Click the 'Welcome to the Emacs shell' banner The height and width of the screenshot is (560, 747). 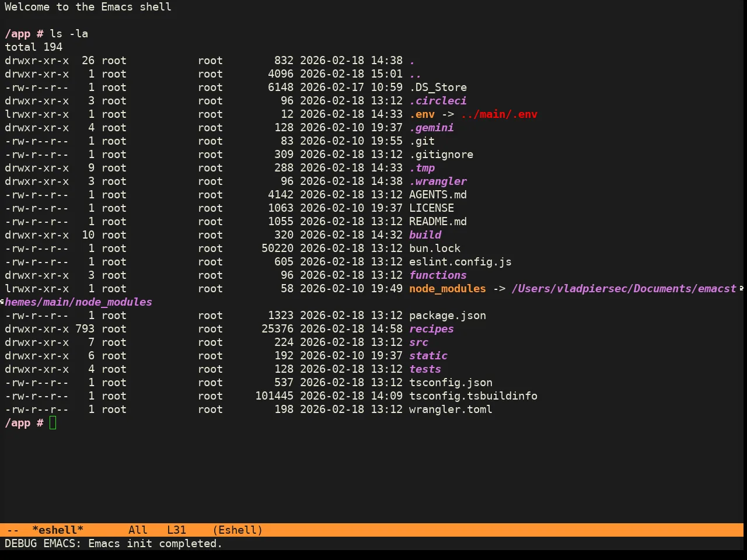pyautogui.click(x=88, y=7)
